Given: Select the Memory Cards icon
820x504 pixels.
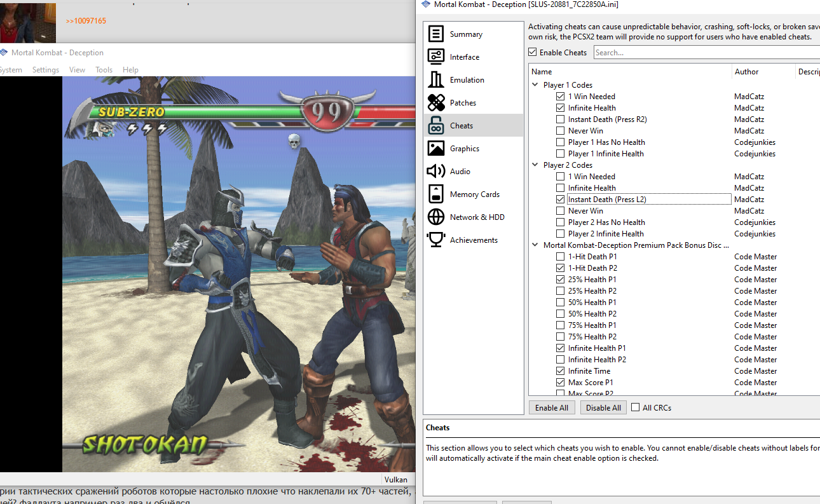Looking at the screenshot, I should (436, 194).
